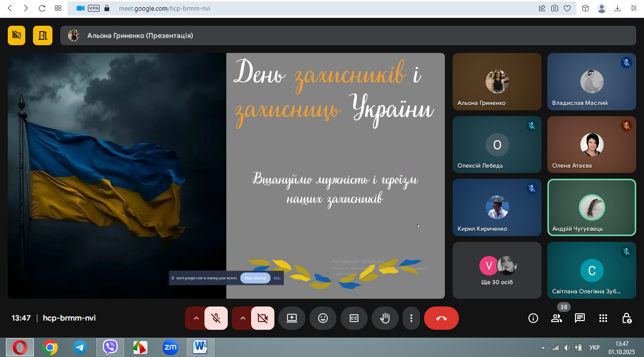Open the emoji reactions button
The height and width of the screenshot is (357, 644).
(x=322, y=318)
